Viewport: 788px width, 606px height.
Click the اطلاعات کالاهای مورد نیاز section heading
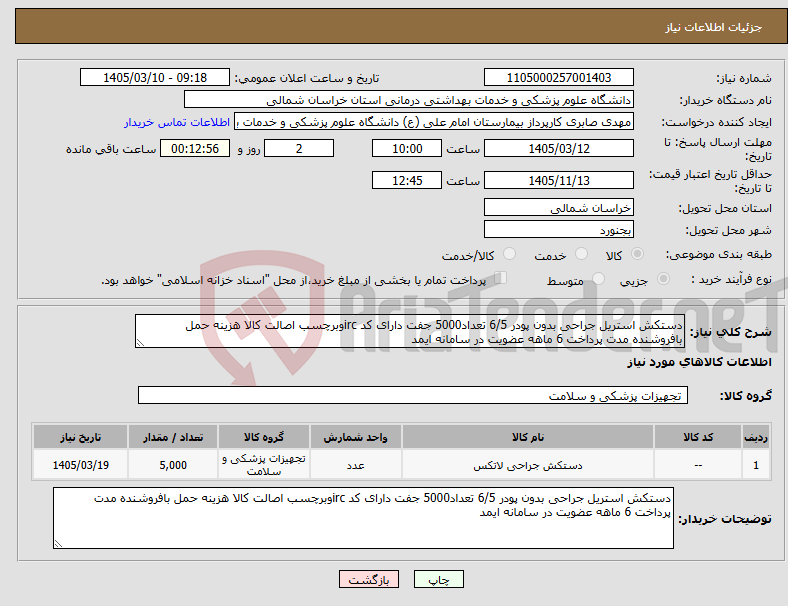(699, 362)
